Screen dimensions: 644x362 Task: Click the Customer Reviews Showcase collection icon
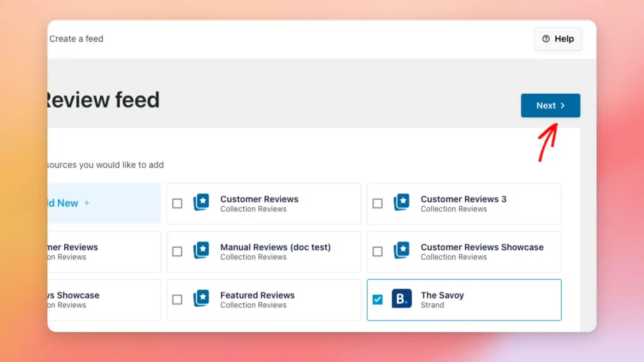pyautogui.click(x=402, y=250)
